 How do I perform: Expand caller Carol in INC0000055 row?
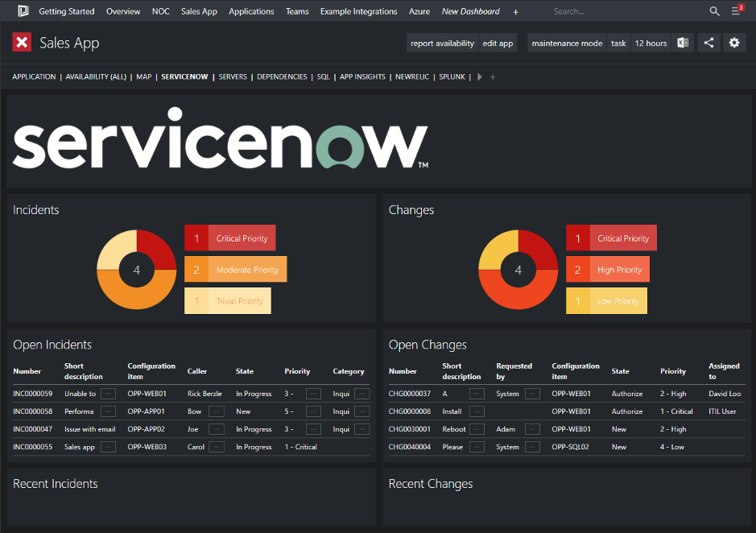point(217,447)
